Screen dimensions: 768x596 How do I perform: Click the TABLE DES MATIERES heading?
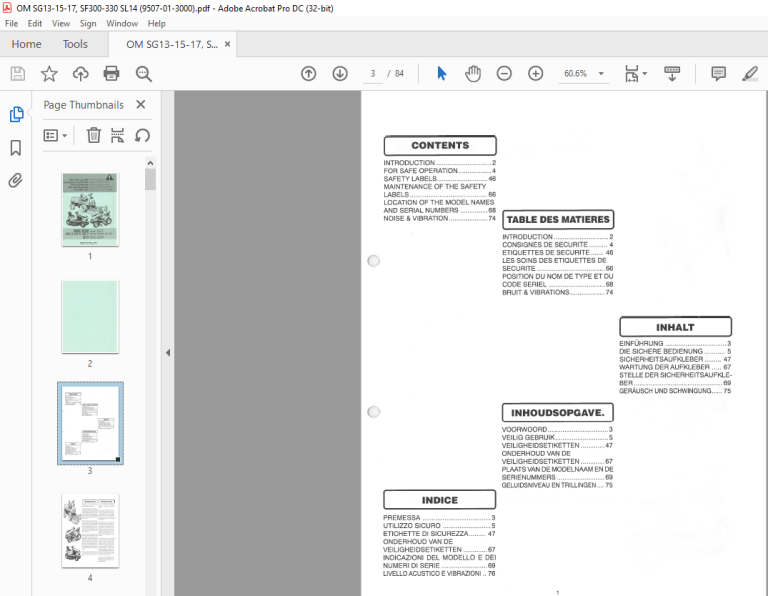(x=558, y=219)
